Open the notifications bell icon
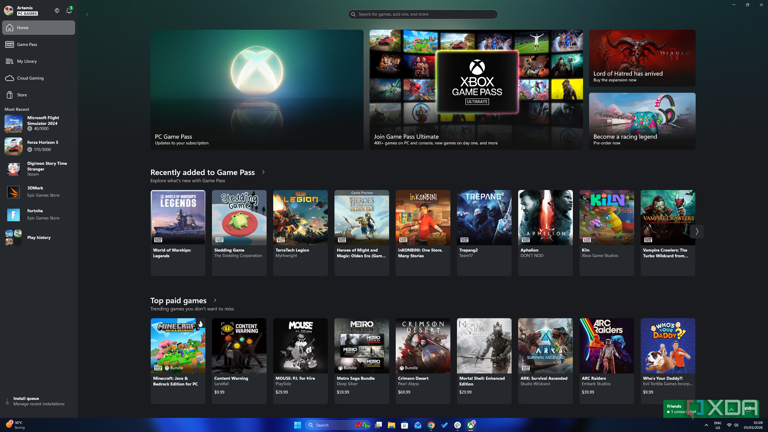This screenshot has width=768, height=432. pyautogui.click(x=69, y=10)
